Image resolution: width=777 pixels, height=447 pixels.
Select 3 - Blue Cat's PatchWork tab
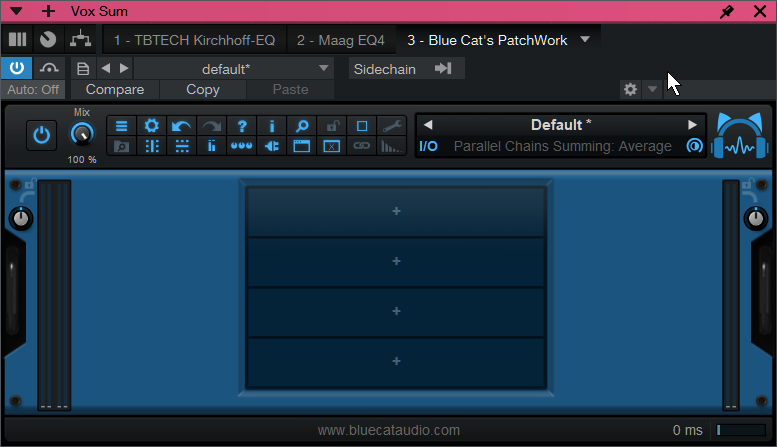coord(487,40)
